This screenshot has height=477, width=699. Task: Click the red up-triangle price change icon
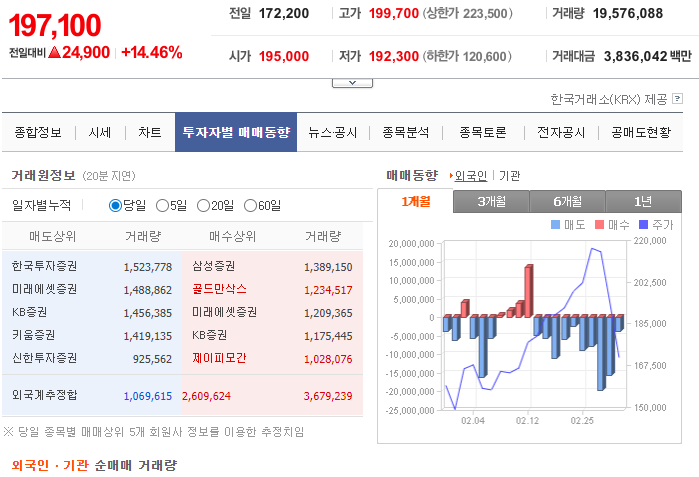53,52
